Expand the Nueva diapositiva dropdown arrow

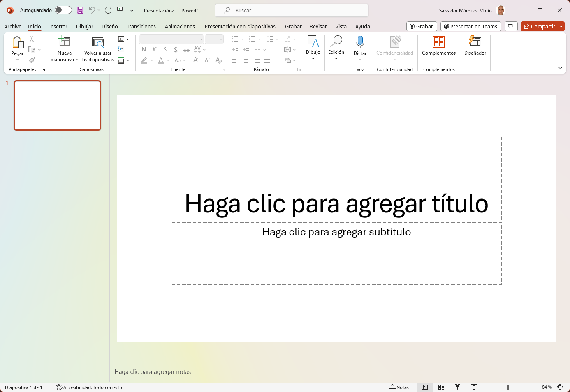(76, 60)
